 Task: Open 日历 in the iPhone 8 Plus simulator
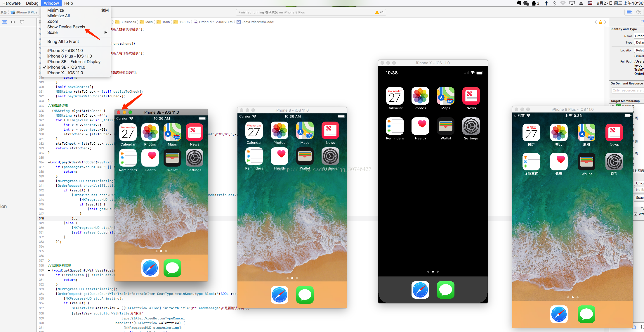point(531,132)
